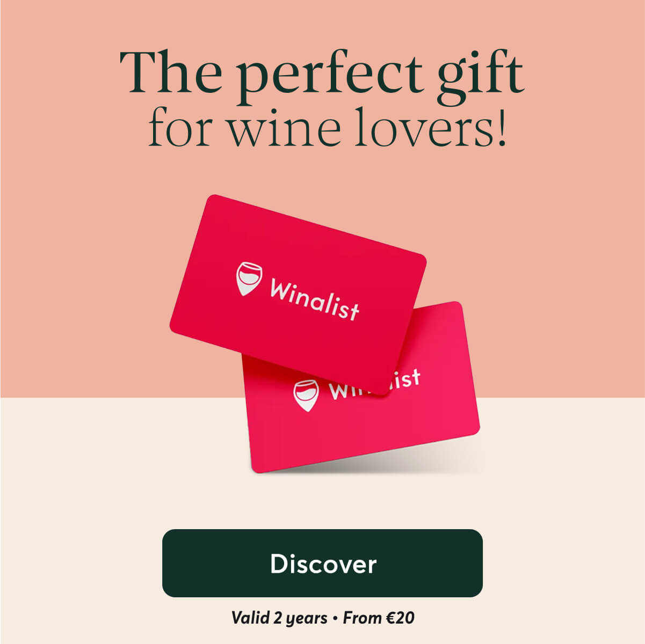The image size is (645, 644).
Task: Pick the cream lower background area
Action: [x=81, y=510]
